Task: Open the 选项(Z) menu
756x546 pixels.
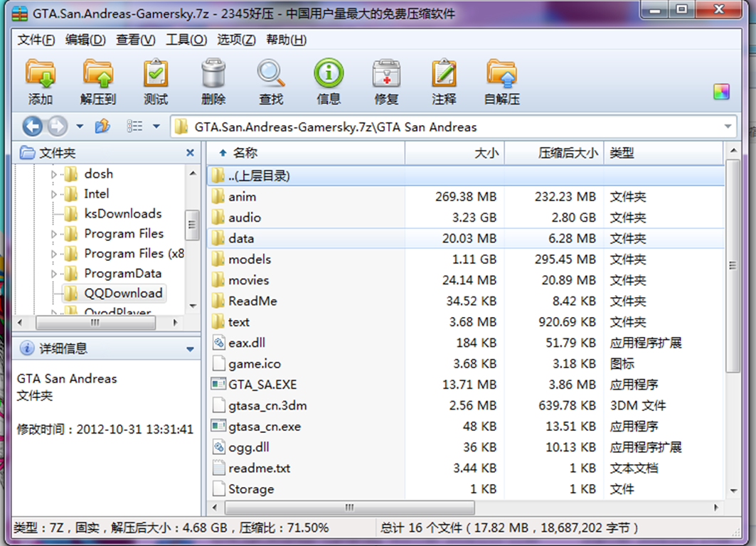Action: (x=236, y=40)
